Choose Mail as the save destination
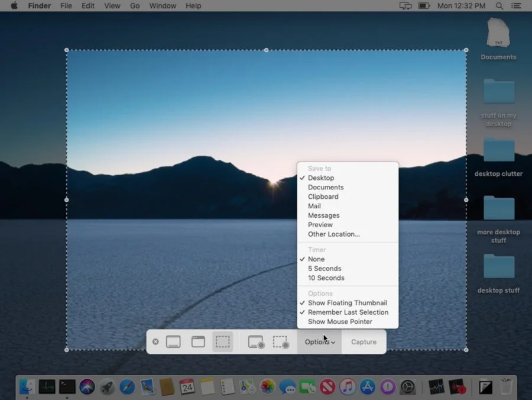Viewport: 532px width, 400px height. point(348,206)
